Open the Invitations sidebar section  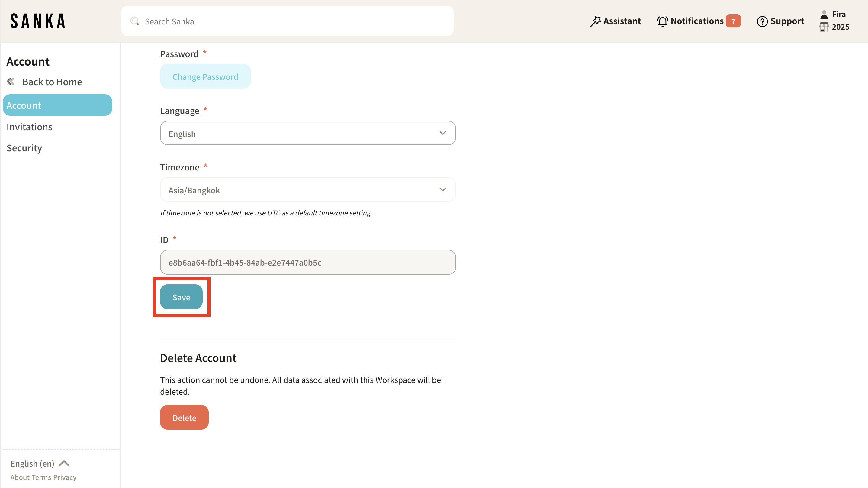(29, 127)
